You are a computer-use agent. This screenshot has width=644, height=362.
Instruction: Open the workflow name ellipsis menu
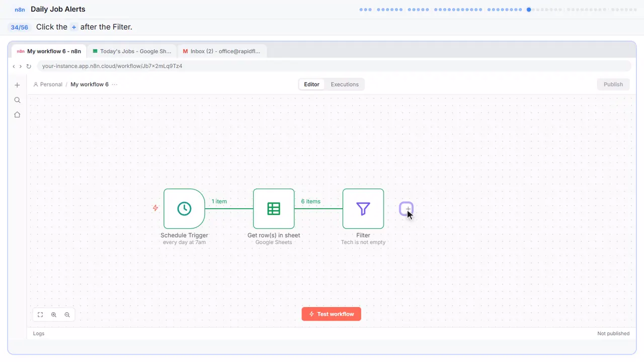pos(115,84)
